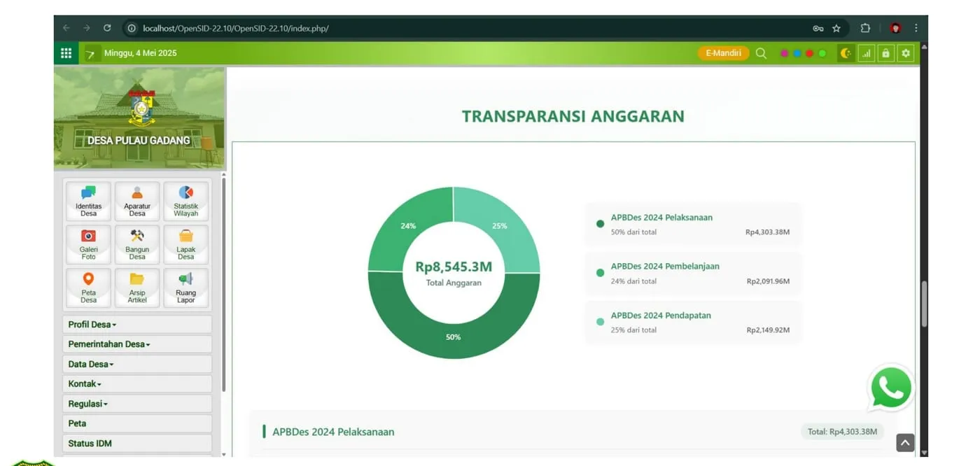Open the saved password key icon
The image size is (980, 466).
point(818,28)
